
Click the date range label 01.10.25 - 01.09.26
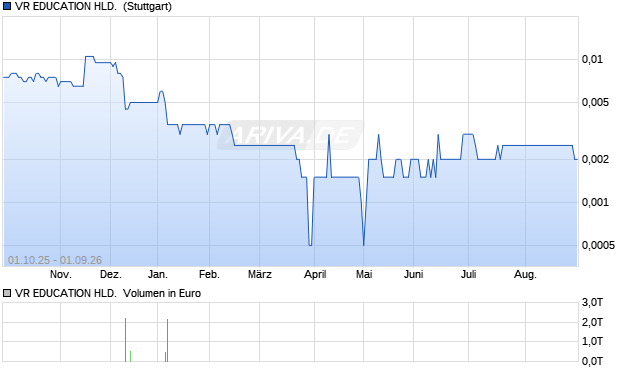(55, 260)
